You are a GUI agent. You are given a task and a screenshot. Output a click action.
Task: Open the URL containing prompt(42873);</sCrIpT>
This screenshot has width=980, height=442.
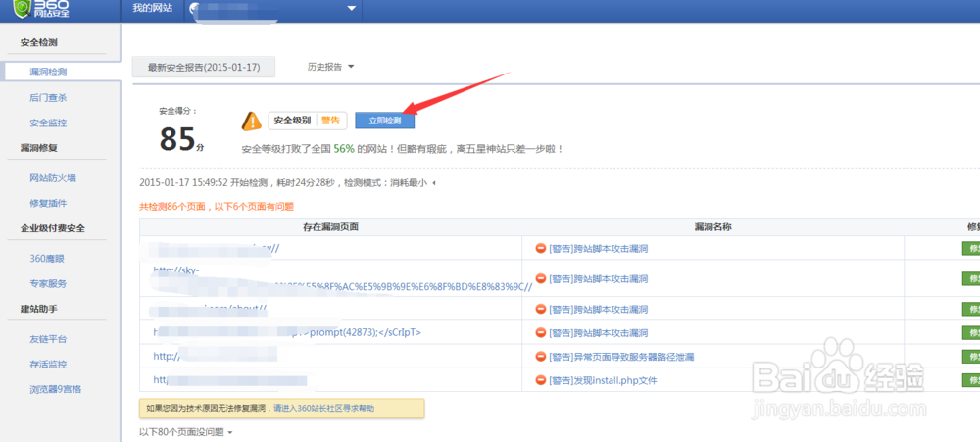tap(287, 332)
